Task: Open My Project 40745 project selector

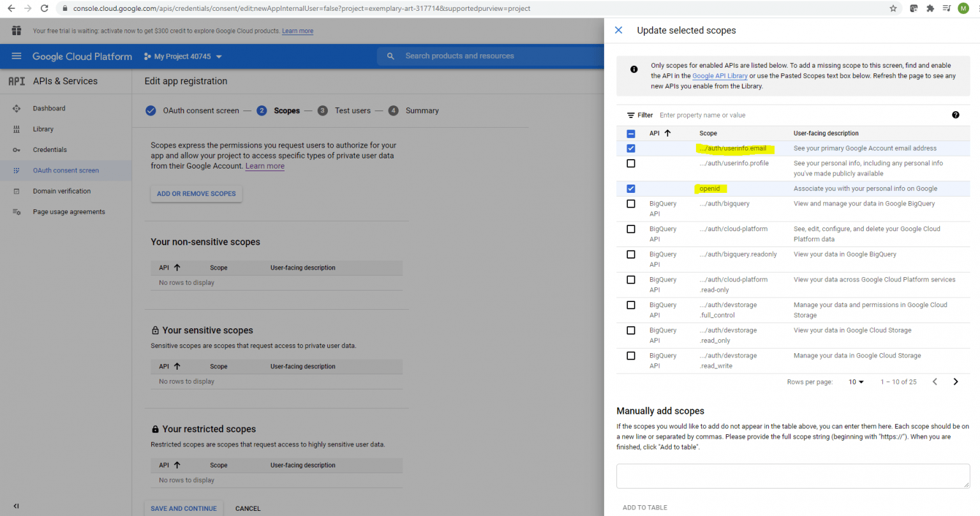Action: click(x=183, y=56)
